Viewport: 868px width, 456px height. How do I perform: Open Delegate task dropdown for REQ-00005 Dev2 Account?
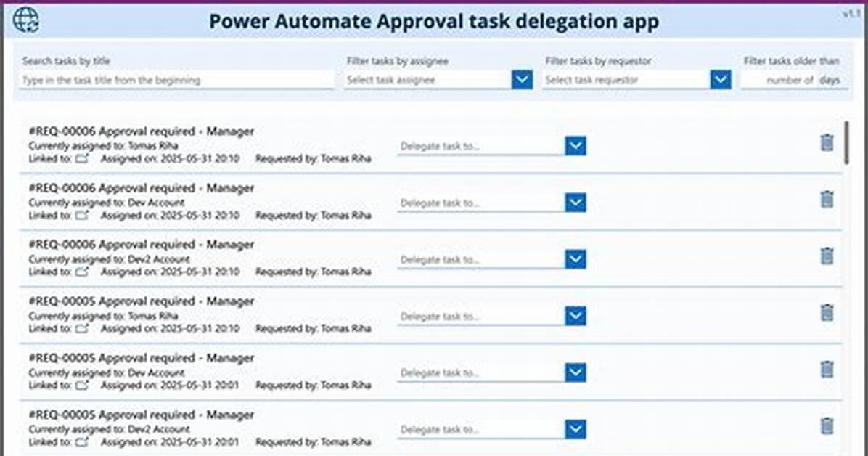click(x=576, y=429)
